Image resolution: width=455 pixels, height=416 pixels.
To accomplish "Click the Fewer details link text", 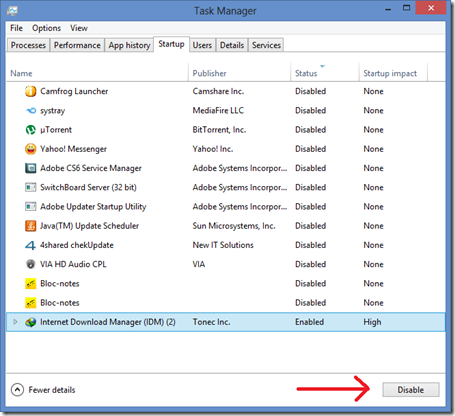I will coord(52,390).
